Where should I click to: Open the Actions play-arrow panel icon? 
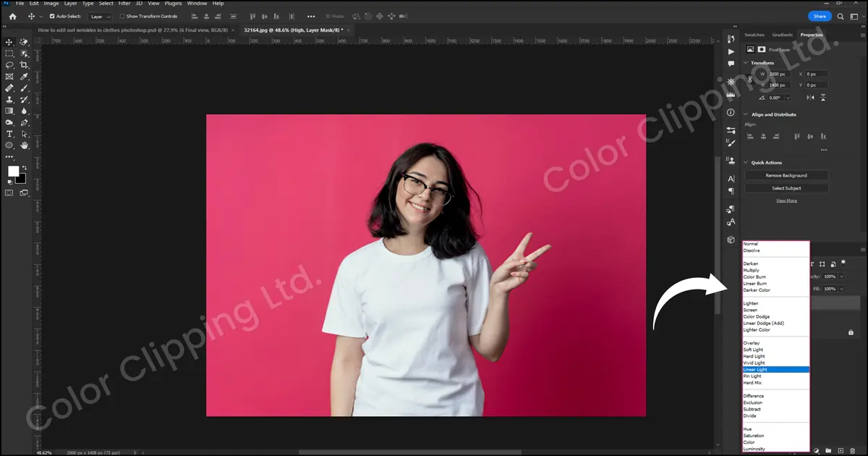731,52
